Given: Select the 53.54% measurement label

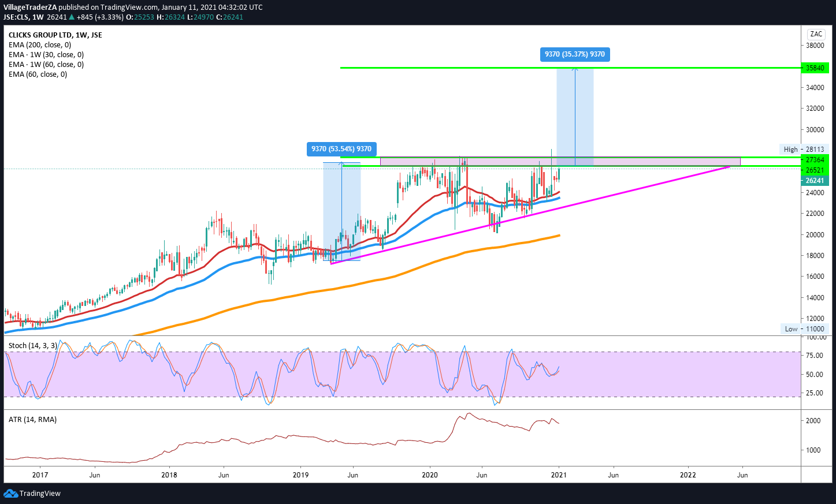Looking at the screenshot, I should click(341, 149).
